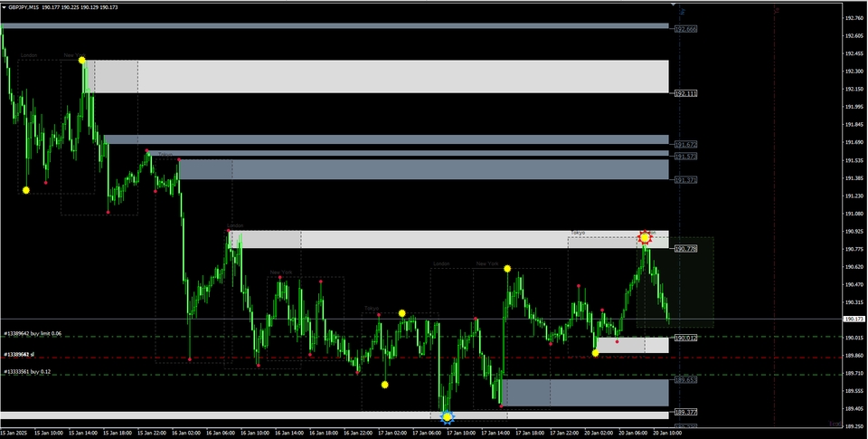
Task: Select the #13333561 buy 0.12 order label
Action: (x=27, y=372)
